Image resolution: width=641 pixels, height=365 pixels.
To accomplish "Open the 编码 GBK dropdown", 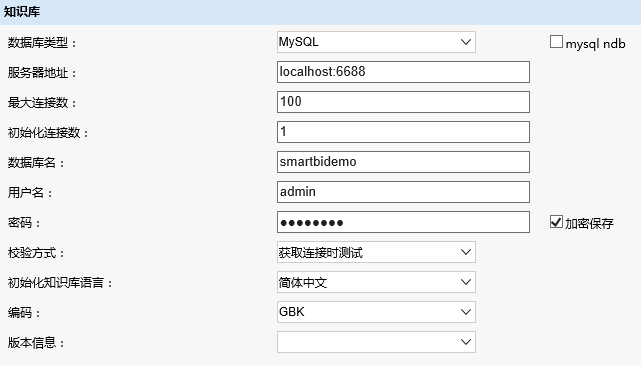I will point(376,312).
